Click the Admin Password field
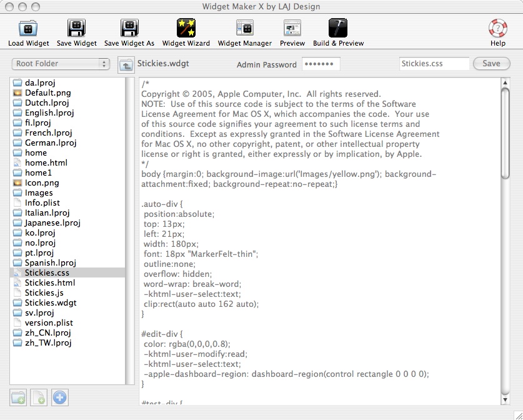 pos(321,64)
